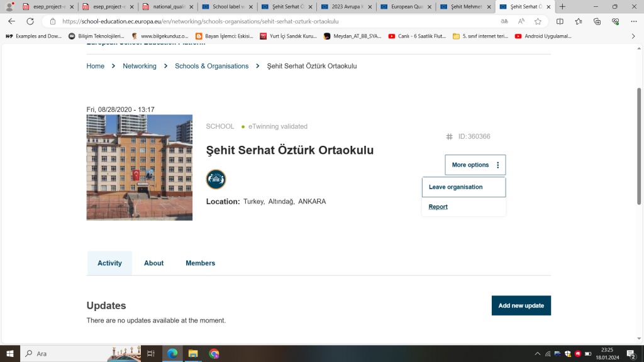Open the browser profile avatar
The width and height of the screenshot is (644, 362).
pyautogui.click(x=10, y=6)
